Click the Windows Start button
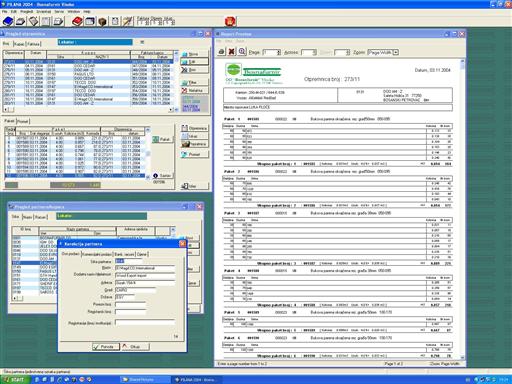Image resolution: width=512 pixels, height=384 pixels. (x=14, y=379)
